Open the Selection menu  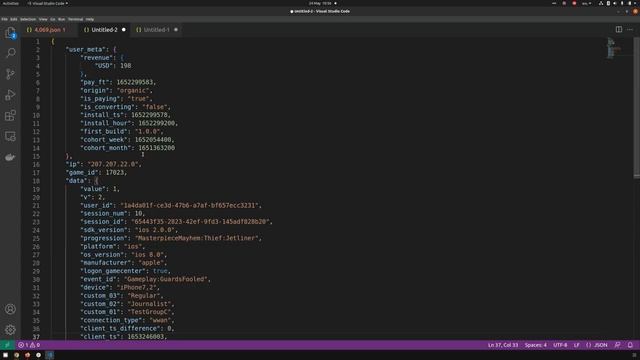point(28,19)
